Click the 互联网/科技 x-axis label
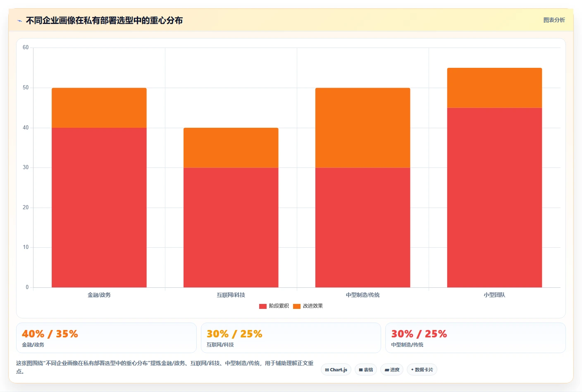 tap(231, 295)
